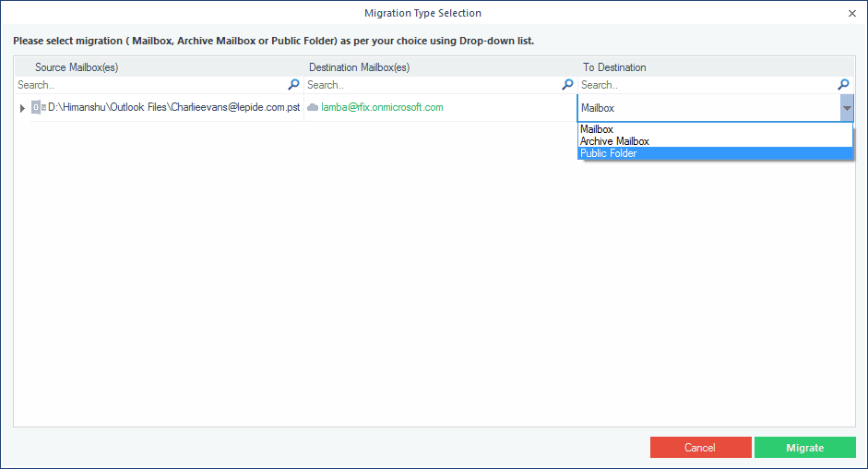868x469 pixels.
Task: Choose Public Folder from the dropdown list
Action: (x=715, y=153)
